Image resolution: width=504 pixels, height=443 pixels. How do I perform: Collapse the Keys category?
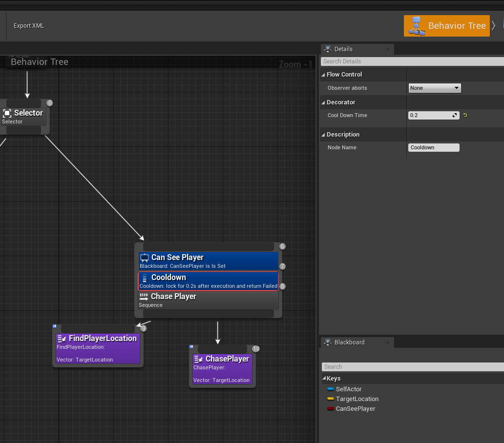(324, 378)
